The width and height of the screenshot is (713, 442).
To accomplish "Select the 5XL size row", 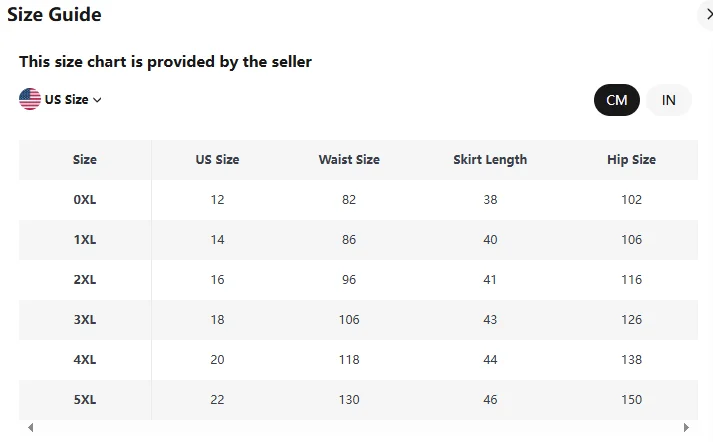I will click(85, 400).
